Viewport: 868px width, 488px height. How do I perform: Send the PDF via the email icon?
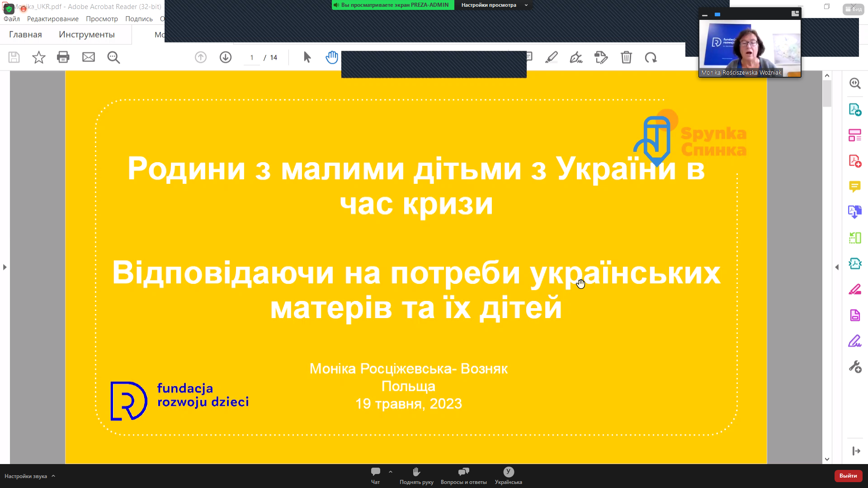pos(89,57)
